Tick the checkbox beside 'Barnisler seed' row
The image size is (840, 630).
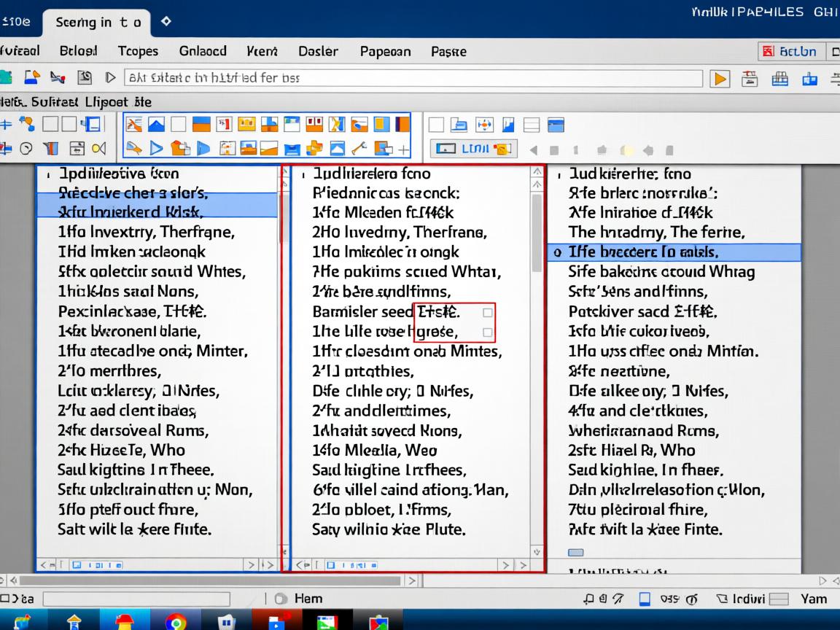pyautogui.click(x=488, y=312)
